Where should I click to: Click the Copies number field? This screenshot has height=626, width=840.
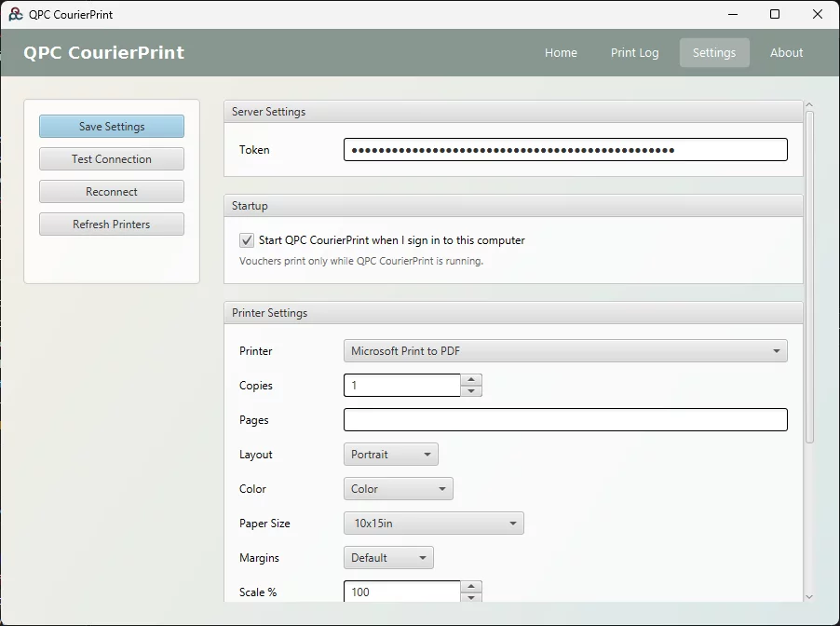point(401,386)
